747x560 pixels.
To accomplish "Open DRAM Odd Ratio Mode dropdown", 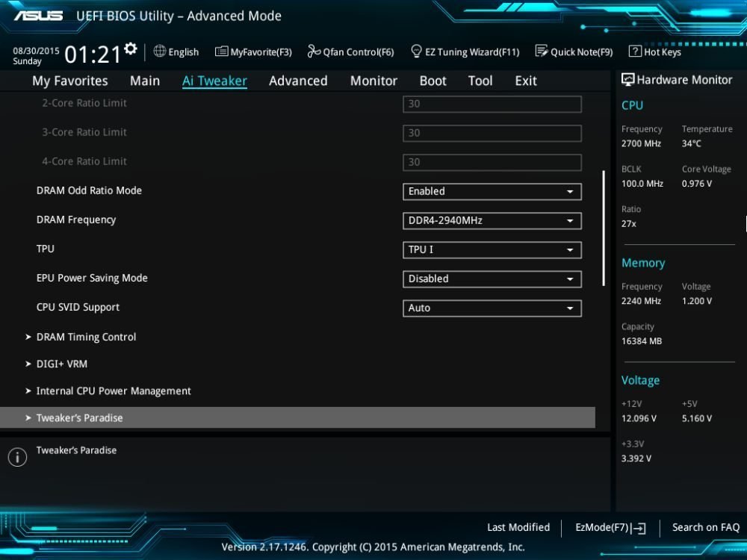I will pos(492,191).
